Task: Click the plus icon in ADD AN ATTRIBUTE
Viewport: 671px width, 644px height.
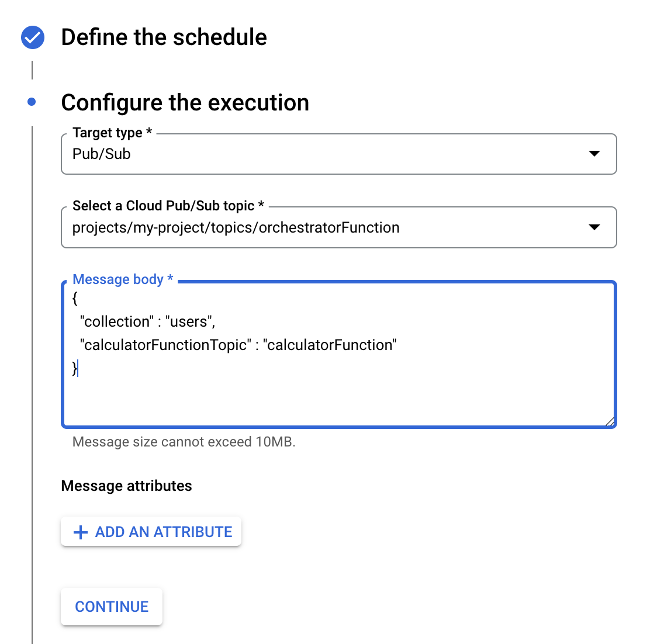Action: (x=80, y=532)
